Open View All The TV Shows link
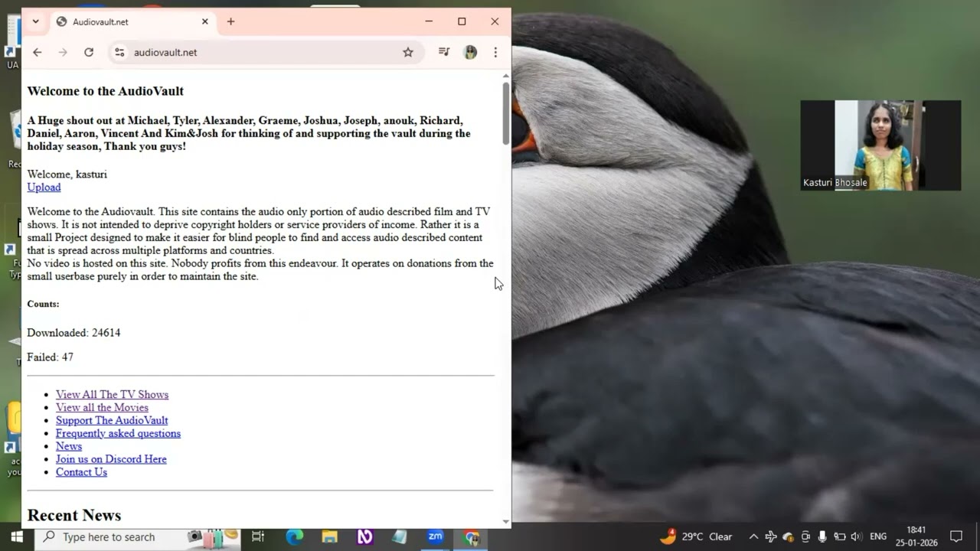Image resolution: width=980 pixels, height=551 pixels. coord(112,394)
